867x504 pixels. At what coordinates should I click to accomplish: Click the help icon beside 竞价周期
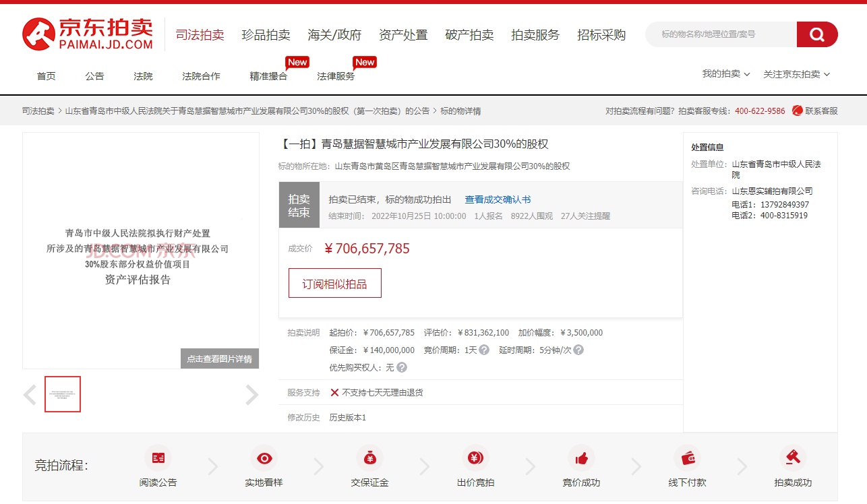click(484, 350)
